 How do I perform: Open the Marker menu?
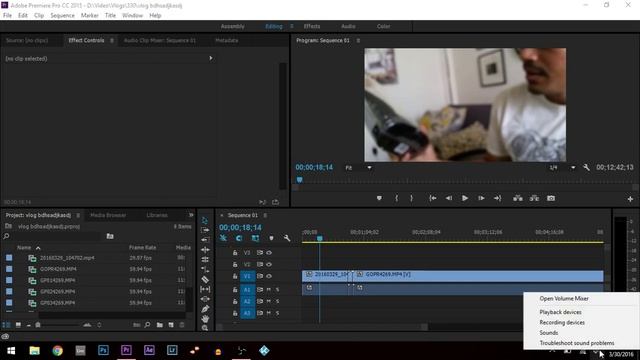pyautogui.click(x=89, y=16)
